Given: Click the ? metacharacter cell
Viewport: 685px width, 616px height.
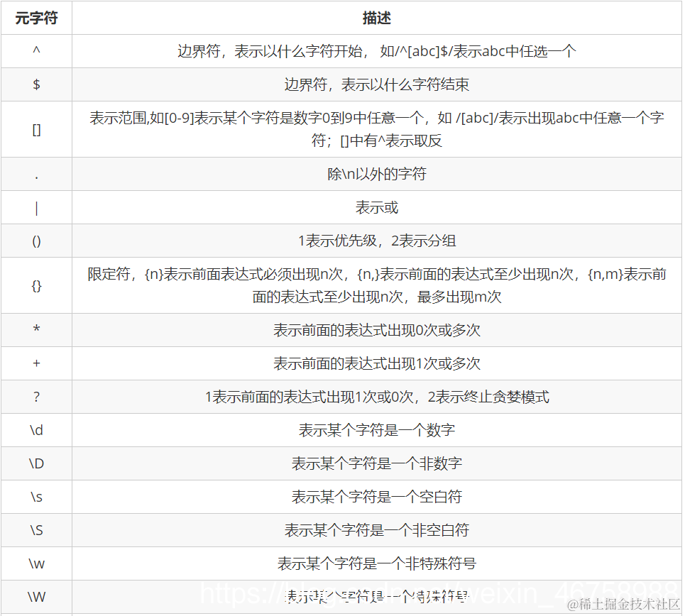Looking at the screenshot, I should pos(37,397).
